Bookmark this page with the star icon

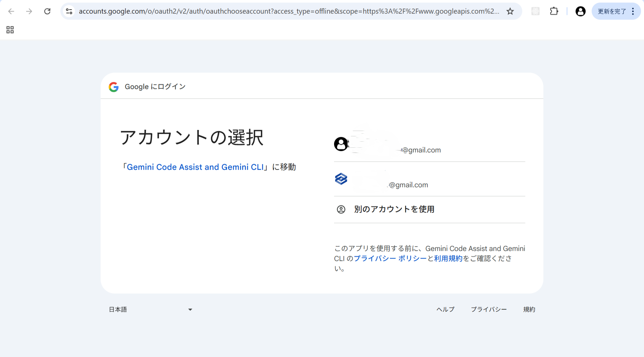click(x=510, y=11)
